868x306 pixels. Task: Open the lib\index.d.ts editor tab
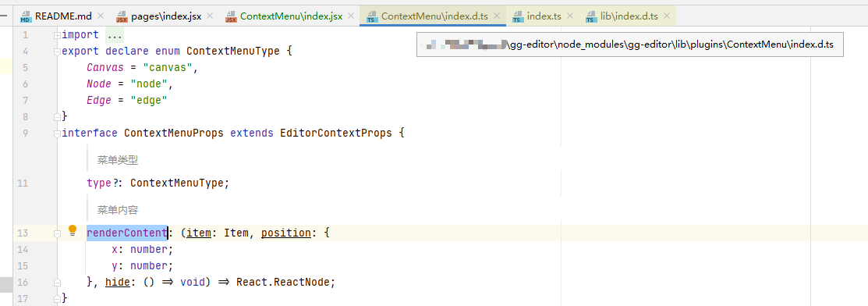point(629,16)
